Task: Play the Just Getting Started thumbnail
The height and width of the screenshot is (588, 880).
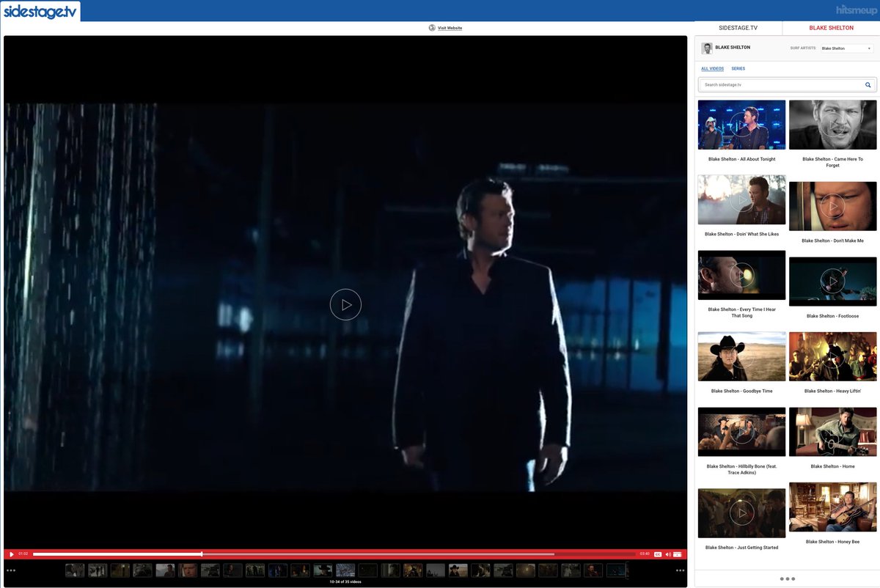Action: click(741, 513)
